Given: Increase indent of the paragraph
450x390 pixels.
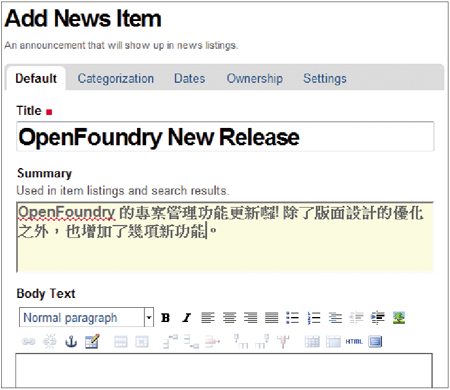Looking at the screenshot, I should (x=378, y=318).
